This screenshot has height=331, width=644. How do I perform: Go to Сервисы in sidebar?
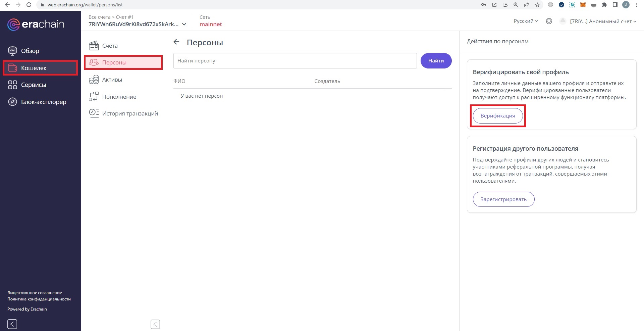tap(33, 85)
